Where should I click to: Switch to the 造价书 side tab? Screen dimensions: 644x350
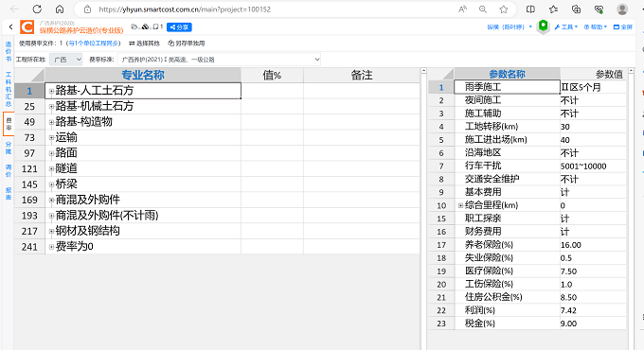click(x=9, y=51)
